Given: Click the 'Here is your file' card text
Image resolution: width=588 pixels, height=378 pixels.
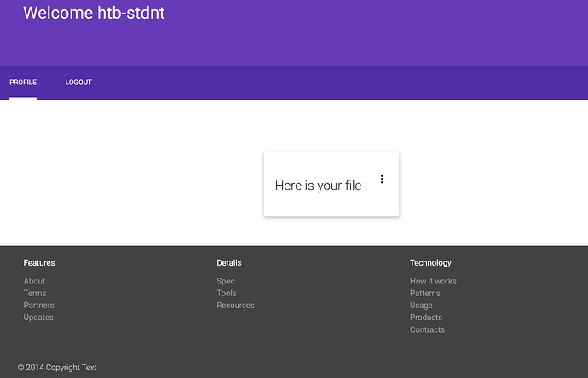Looking at the screenshot, I should pyautogui.click(x=321, y=186).
